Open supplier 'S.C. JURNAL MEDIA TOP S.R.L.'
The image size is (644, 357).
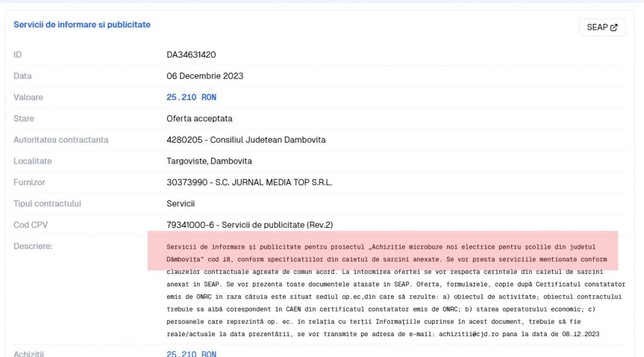(x=249, y=183)
